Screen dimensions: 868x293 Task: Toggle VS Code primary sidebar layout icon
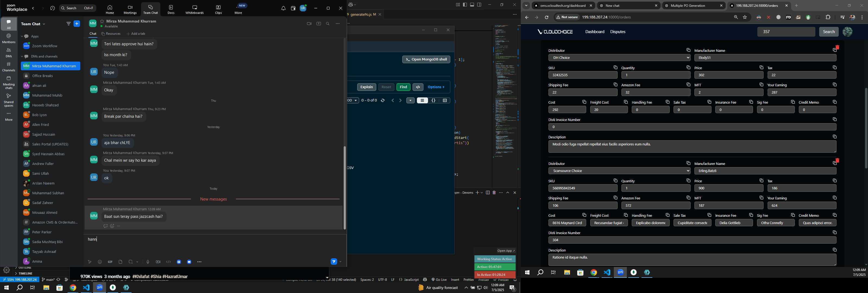tap(465, 5)
